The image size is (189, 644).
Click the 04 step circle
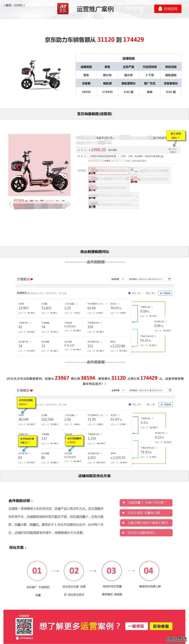(x=149, y=571)
